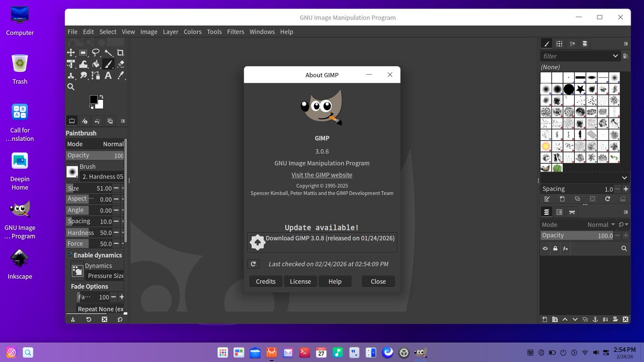
Task: Select the Zoom magnifier tool
Action: pyautogui.click(x=71, y=86)
